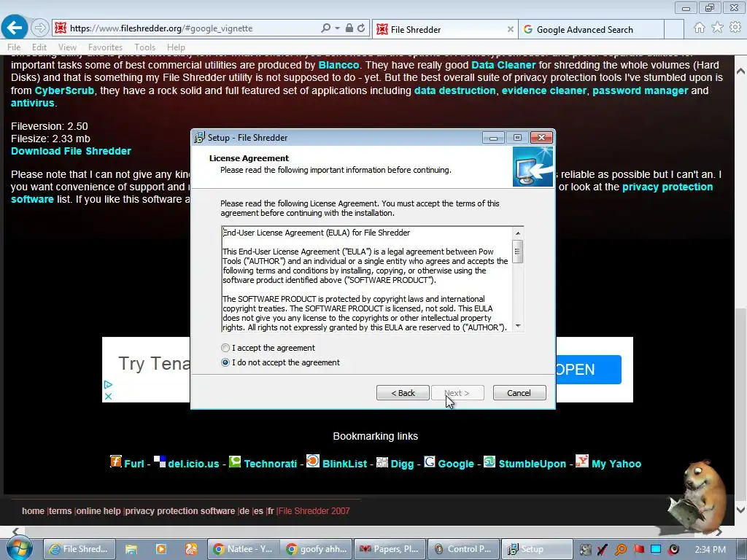The width and height of the screenshot is (747, 560).
Task: Click the Windows Start orb
Action: coord(19,548)
